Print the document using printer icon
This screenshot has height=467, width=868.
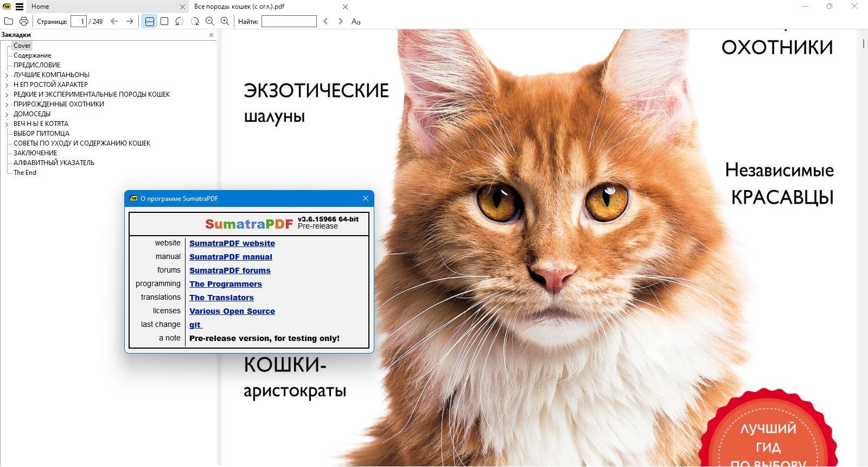coord(24,21)
